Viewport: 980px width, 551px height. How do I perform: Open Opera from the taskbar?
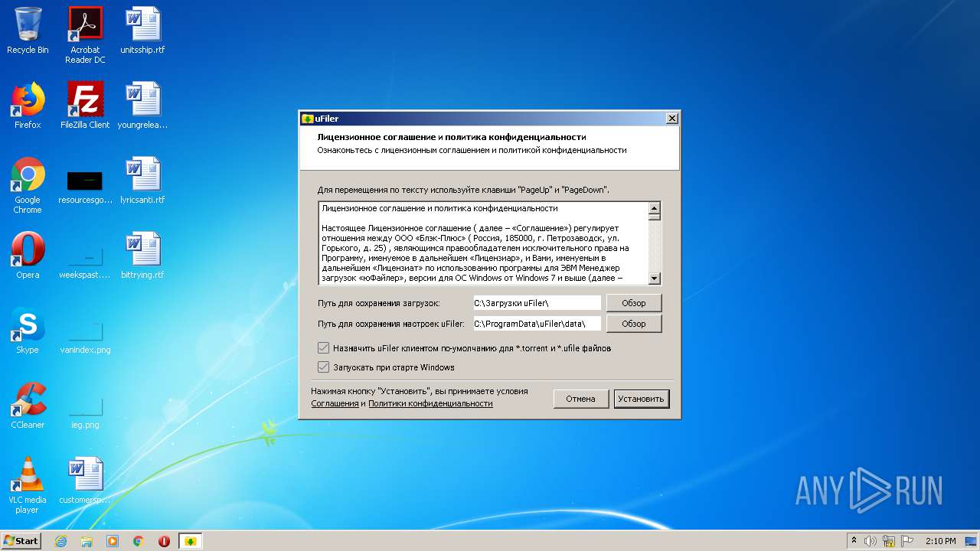(x=164, y=541)
